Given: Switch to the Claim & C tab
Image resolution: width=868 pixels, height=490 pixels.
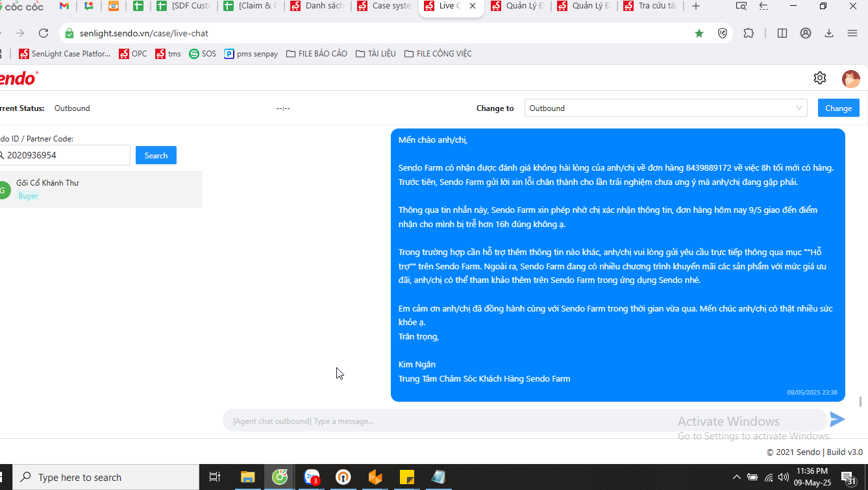Looking at the screenshot, I should 250,6.
